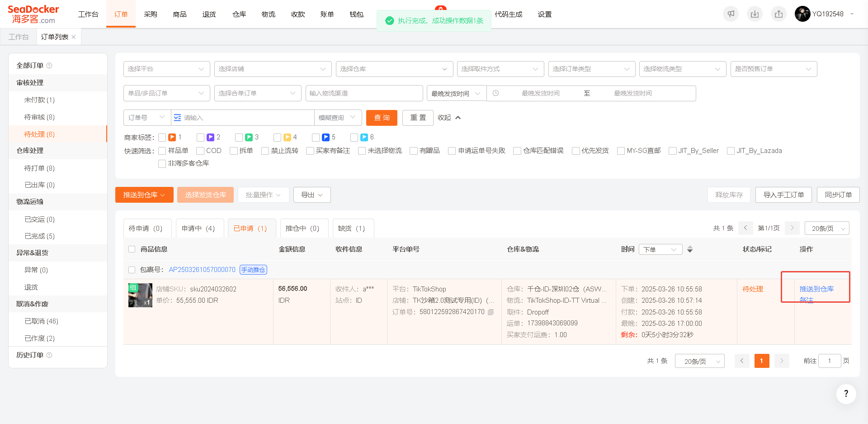This screenshot has height=424, width=868.
Task: Click bottom pagination next arrow
Action: [x=782, y=361]
